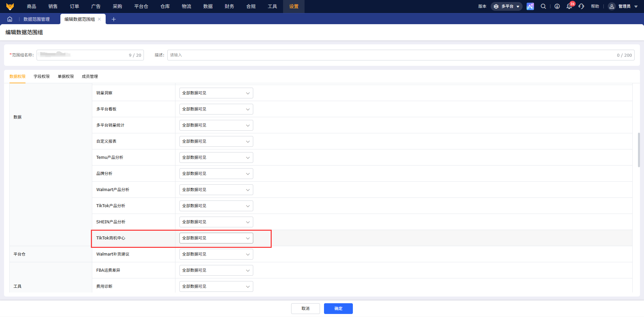Click the SHEIN产品分析 row label
The height and width of the screenshot is (317, 644).
point(111,222)
